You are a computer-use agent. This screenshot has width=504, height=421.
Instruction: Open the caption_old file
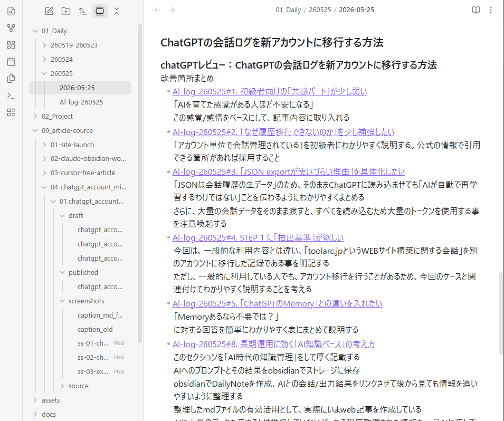[x=95, y=329]
